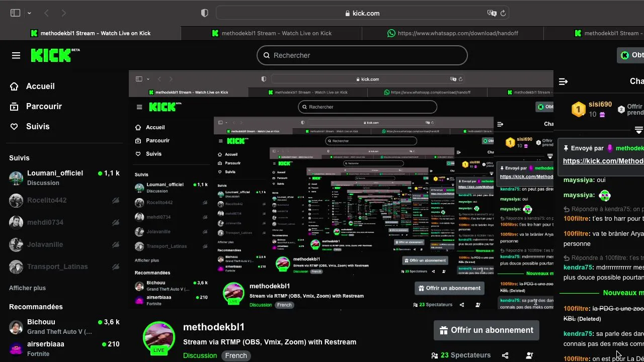Click offline icon beside Transport_Latinas
Viewport: 644px width, 362px height.
(115, 266)
